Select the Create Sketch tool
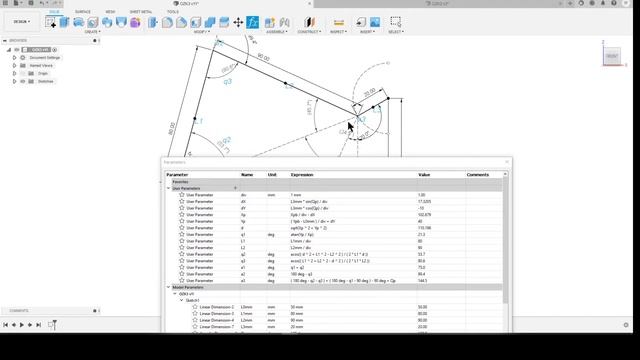 (51, 22)
